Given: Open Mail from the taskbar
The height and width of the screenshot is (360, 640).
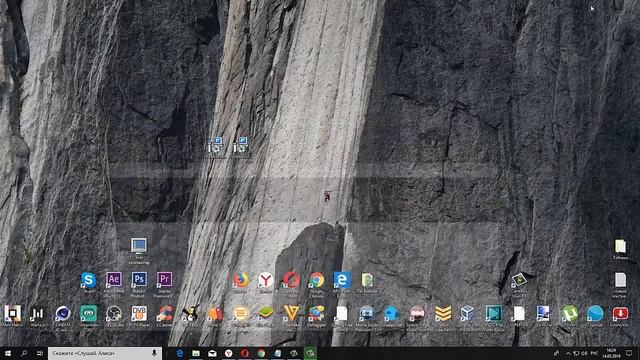Looking at the screenshot, I should [x=212, y=353].
